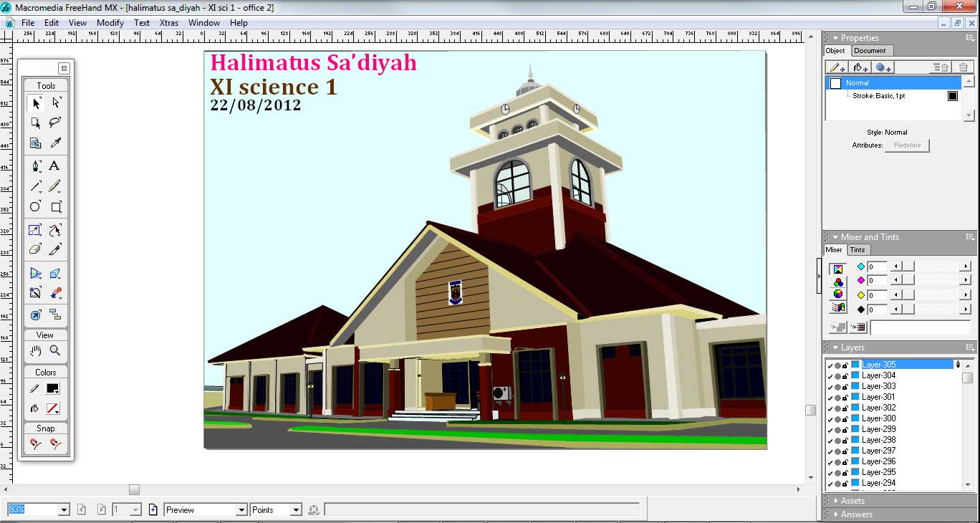The height and width of the screenshot is (523, 980).
Task: Toggle the lock on Layer-301
Action: pos(845,397)
